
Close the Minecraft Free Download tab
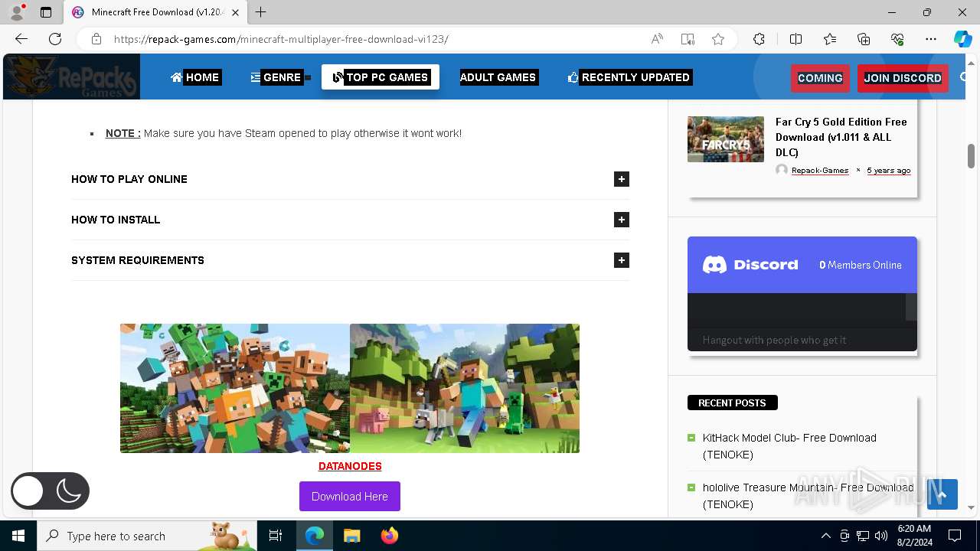click(x=235, y=12)
